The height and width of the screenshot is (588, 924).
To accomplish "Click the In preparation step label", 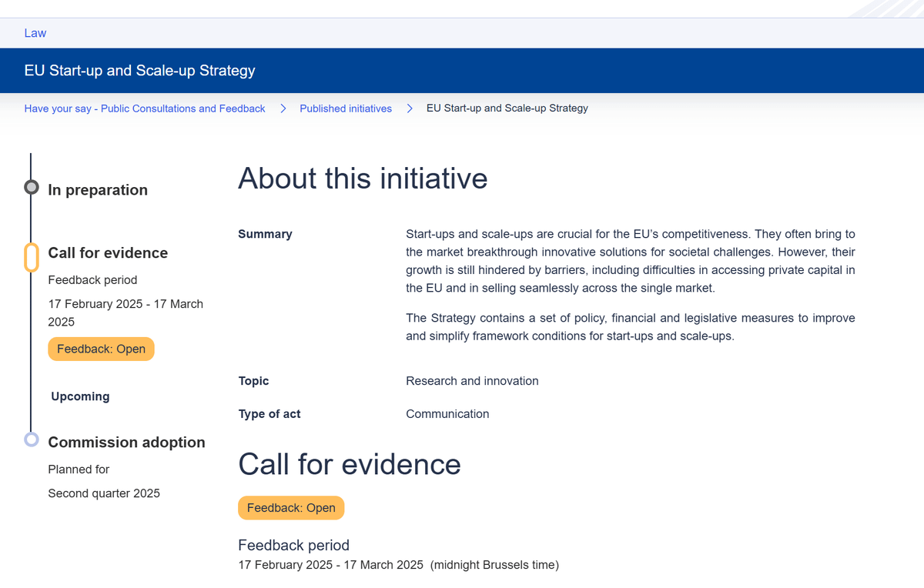I will [x=98, y=190].
